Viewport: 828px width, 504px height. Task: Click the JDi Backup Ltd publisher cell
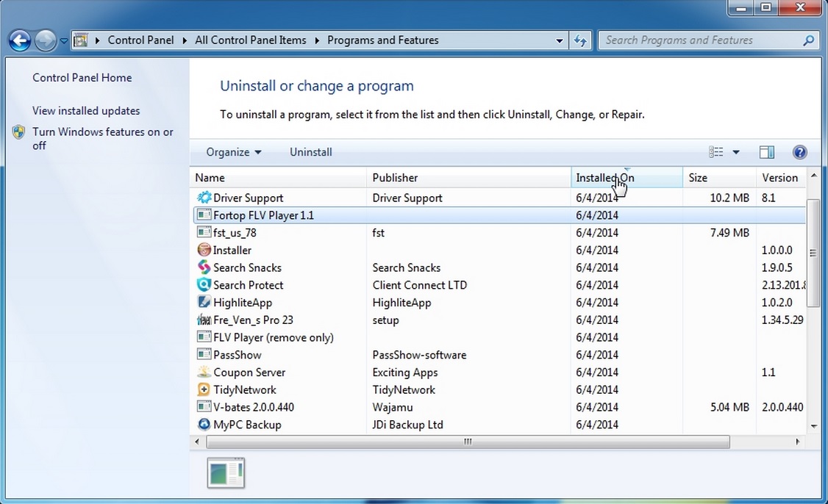[x=407, y=425]
